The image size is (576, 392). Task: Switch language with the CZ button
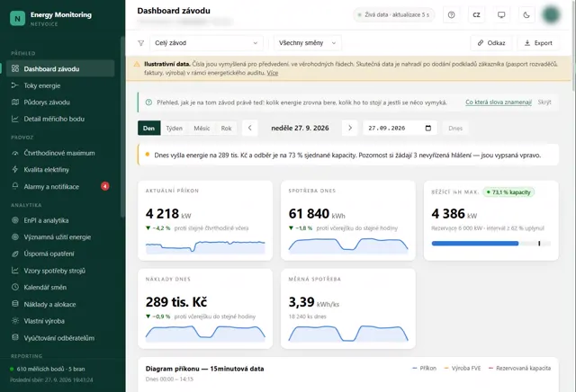pyautogui.click(x=476, y=14)
